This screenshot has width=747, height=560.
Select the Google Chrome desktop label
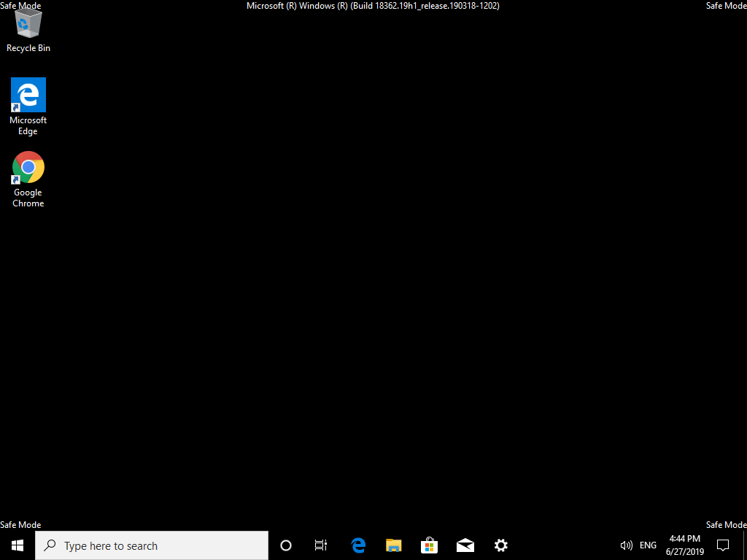click(x=28, y=198)
